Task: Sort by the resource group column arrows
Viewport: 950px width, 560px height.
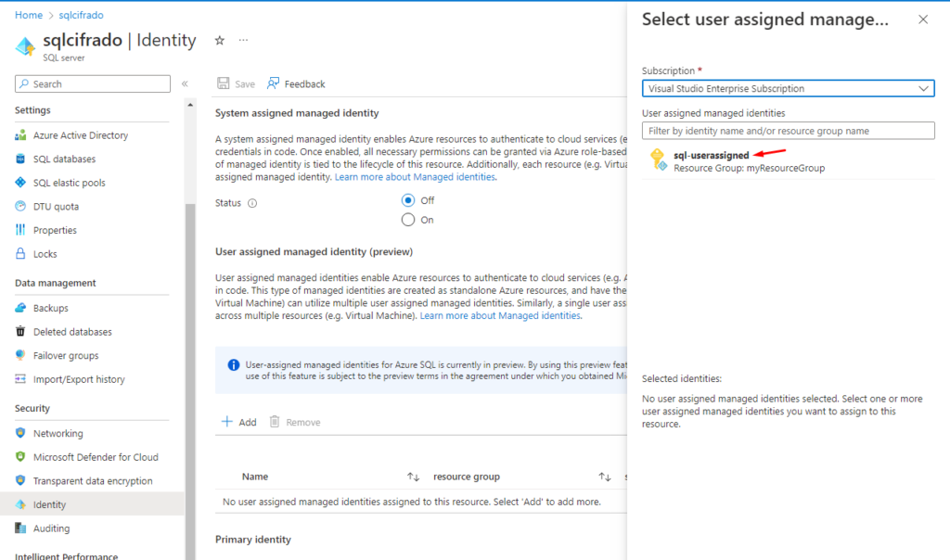Action: tap(605, 477)
